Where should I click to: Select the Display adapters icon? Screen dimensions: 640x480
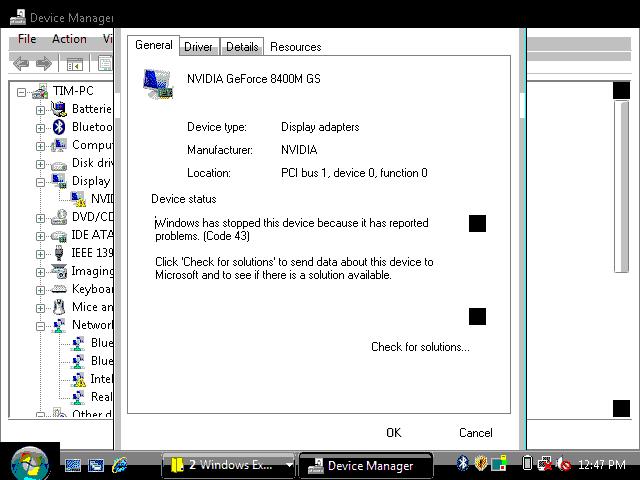click(x=59, y=181)
